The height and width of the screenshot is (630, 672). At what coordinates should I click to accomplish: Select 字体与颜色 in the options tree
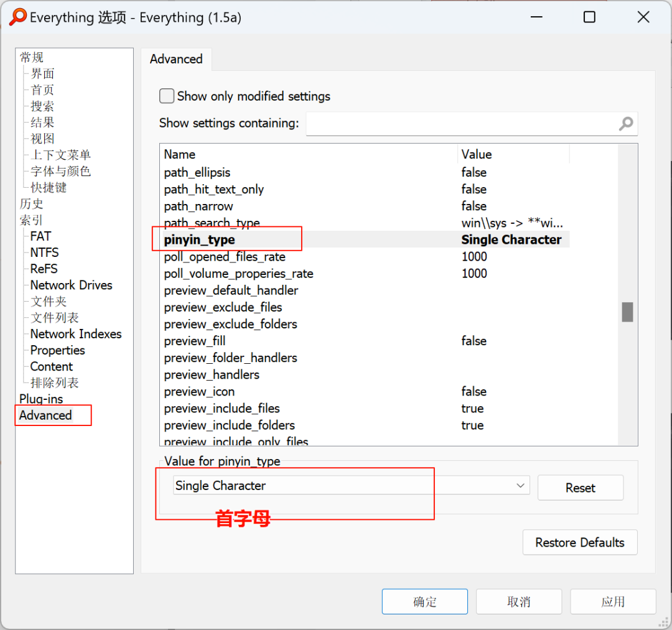60,171
